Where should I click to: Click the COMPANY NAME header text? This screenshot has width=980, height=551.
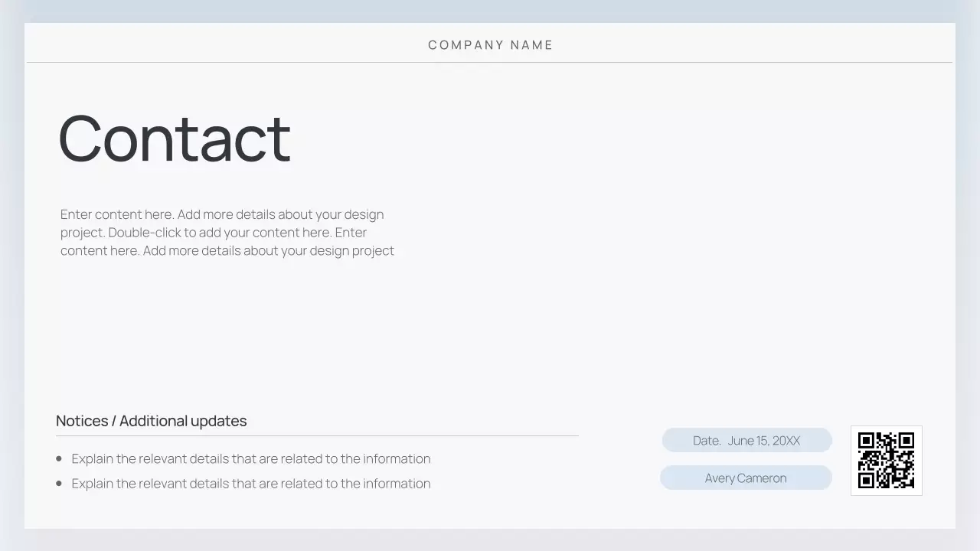pos(490,45)
